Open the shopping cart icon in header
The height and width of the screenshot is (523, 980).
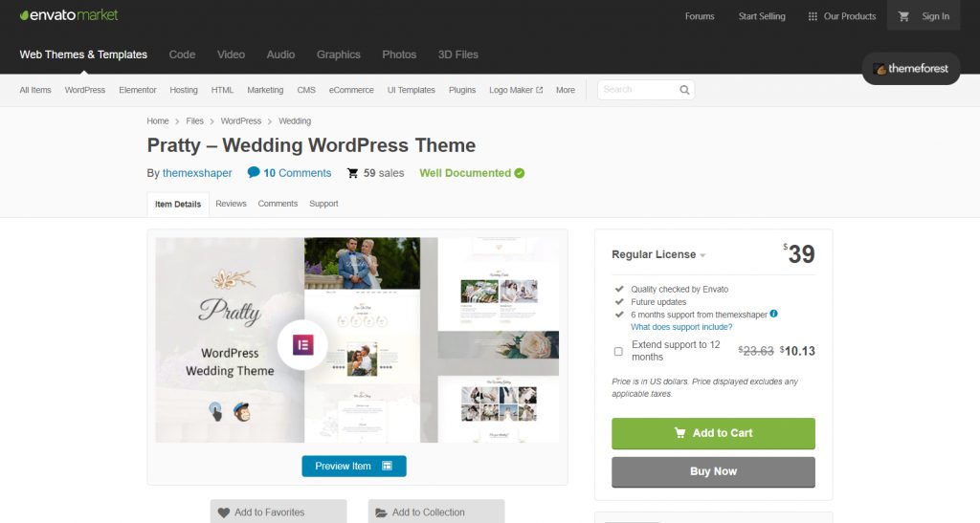pos(903,16)
